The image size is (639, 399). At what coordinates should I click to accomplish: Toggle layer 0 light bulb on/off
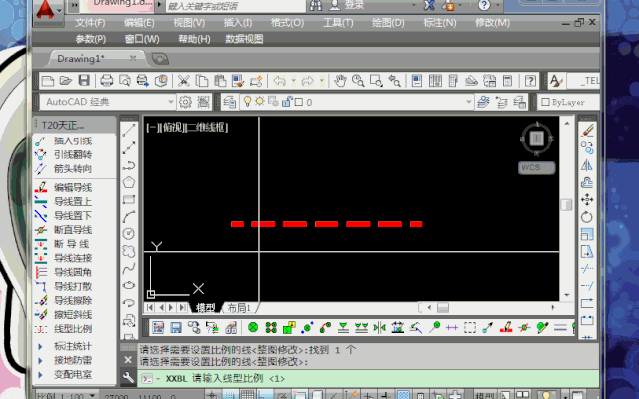tap(247, 101)
